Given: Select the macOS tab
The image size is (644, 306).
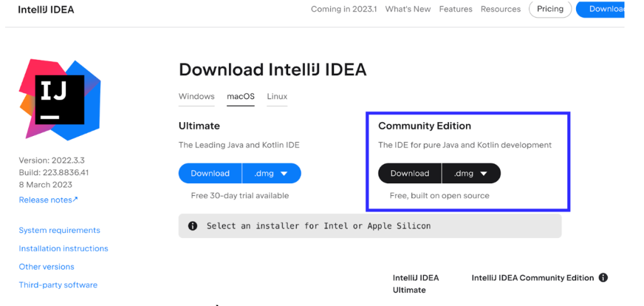Looking at the screenshot, I should click(x=240, y=96).
